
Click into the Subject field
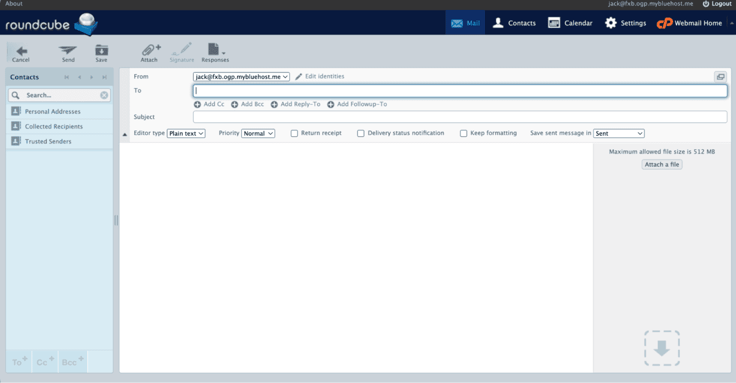click(x=460, y=117)
